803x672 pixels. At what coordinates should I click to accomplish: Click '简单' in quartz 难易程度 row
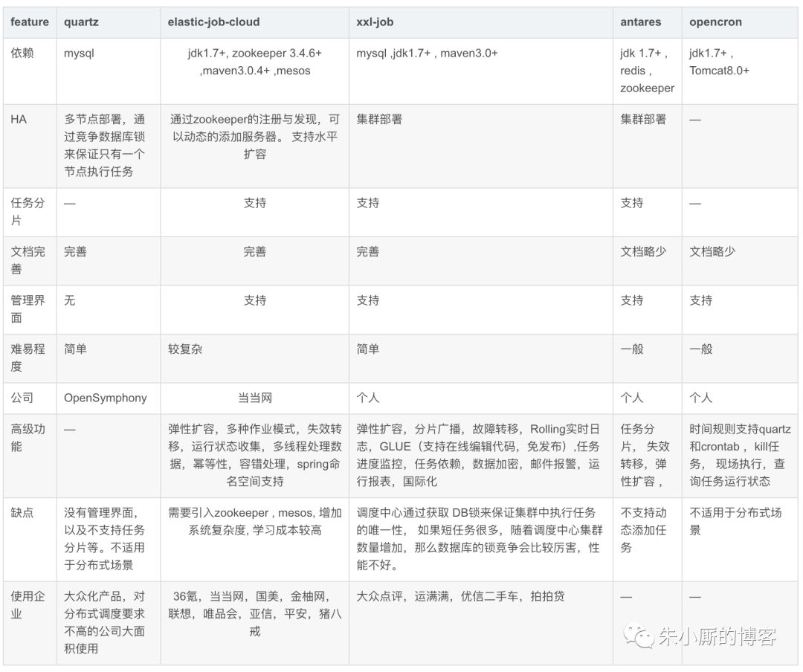[75, 349]
